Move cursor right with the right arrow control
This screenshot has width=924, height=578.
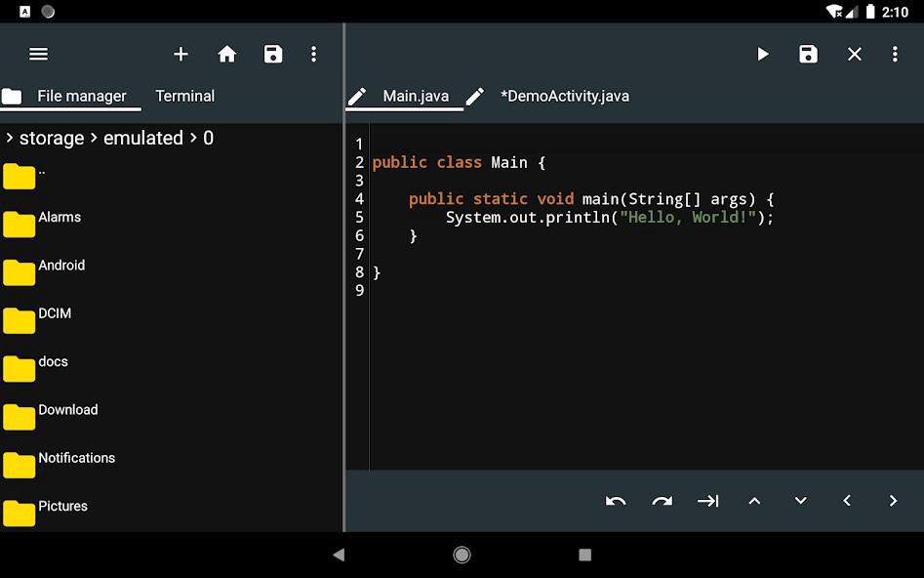[893, 501]
